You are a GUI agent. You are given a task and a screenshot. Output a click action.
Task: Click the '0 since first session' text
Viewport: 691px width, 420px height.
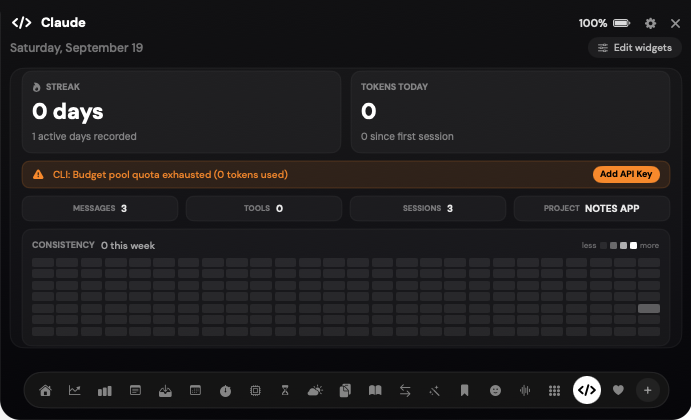[x=407, y=137]
